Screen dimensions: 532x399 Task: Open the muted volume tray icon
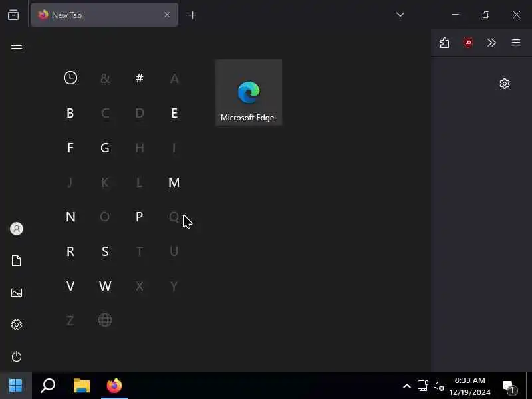[439, 386]
